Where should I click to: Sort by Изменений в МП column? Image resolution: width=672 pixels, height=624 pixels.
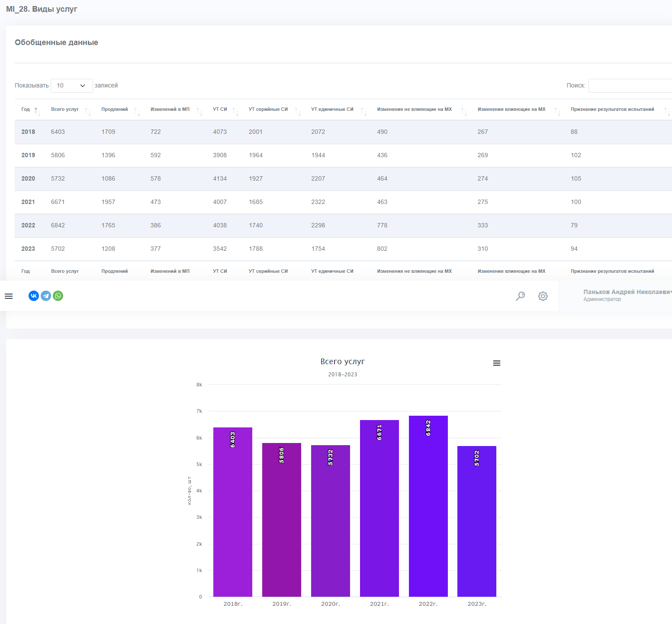(x=170, y=110)
